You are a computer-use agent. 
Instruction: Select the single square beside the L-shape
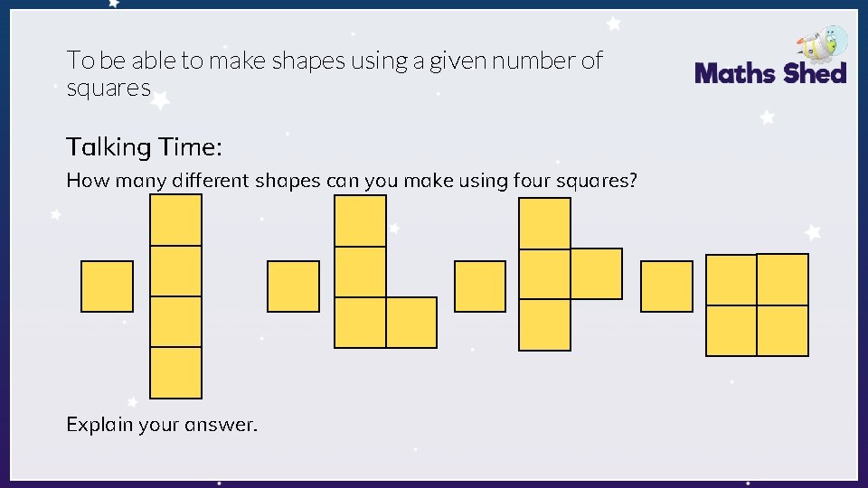[293, 286]
